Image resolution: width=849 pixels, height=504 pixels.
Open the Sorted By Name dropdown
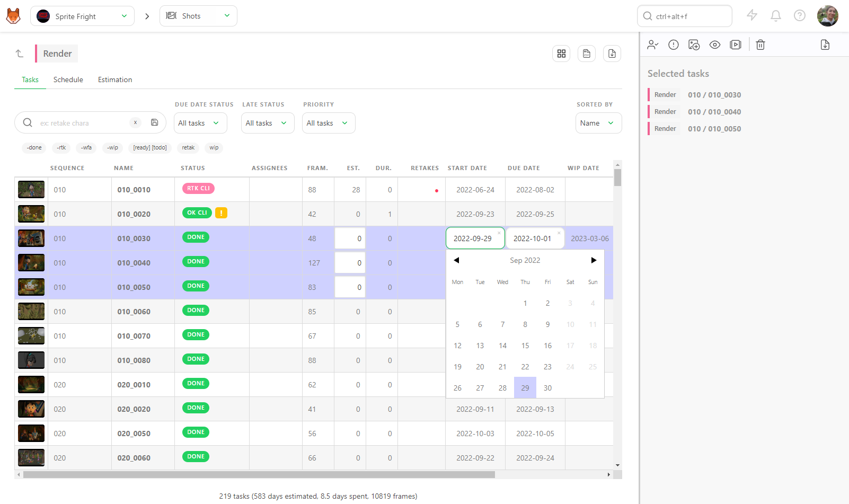pos(598,123)
